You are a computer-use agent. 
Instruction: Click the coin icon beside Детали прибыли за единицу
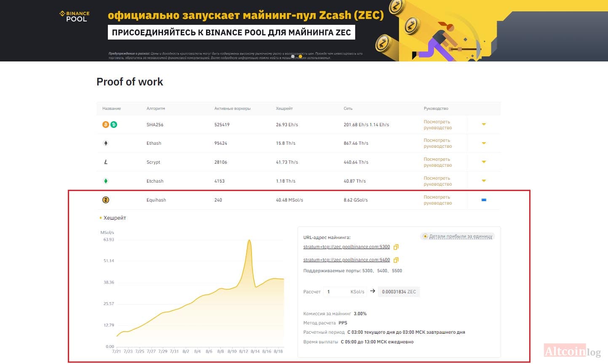(x=425, y=236)
